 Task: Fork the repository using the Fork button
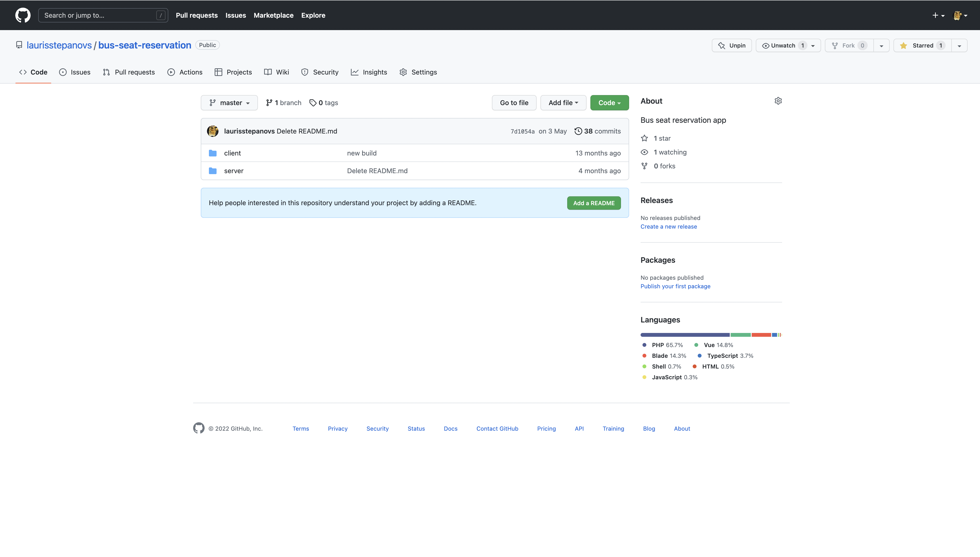click(849, 46)
